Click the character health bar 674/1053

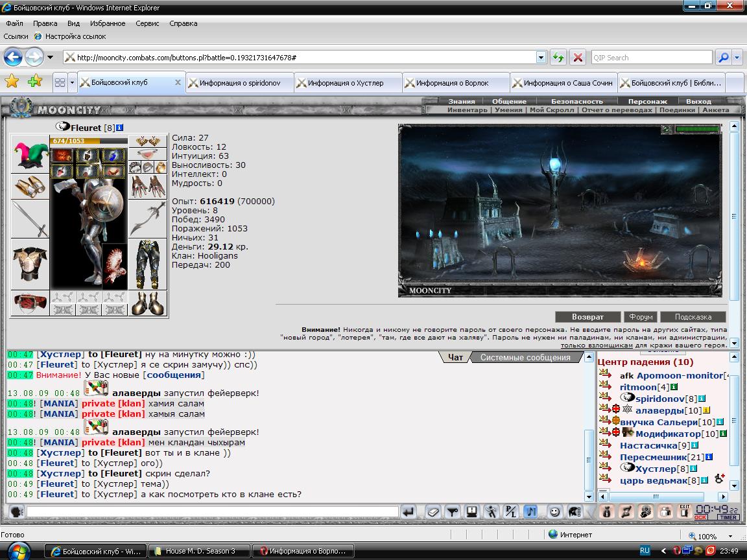click(89, 141)
